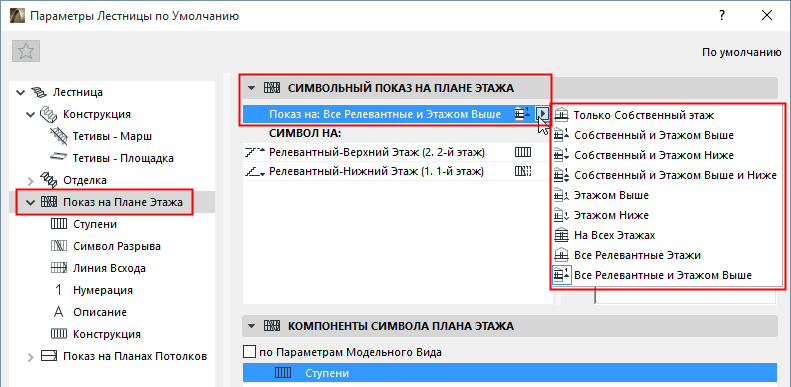The width and height of the screenshot is (791, 387).
Task: Click the На Всех Этажах icon
Action: (561, 235)
